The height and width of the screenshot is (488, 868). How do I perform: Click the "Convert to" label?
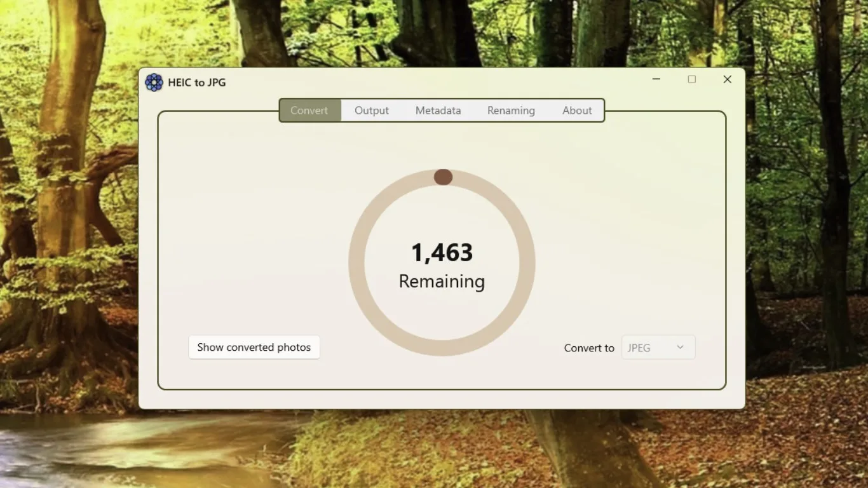589,348
